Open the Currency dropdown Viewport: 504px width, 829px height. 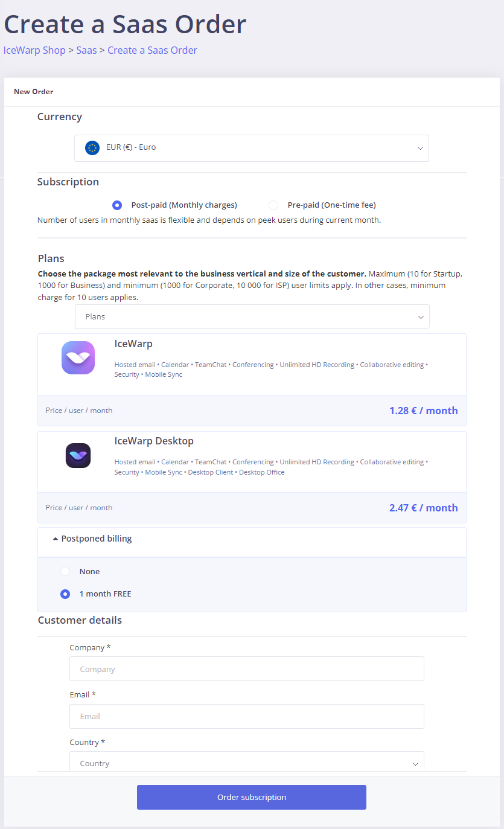coord(251,148)
